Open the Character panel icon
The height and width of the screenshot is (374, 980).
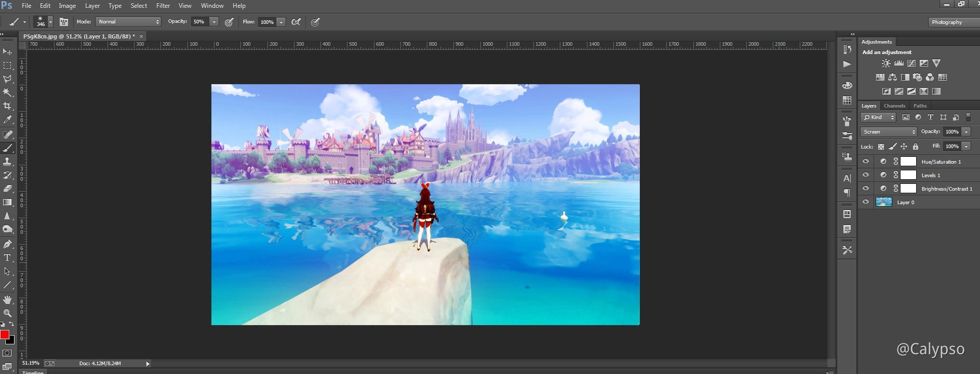click(847, 178)
